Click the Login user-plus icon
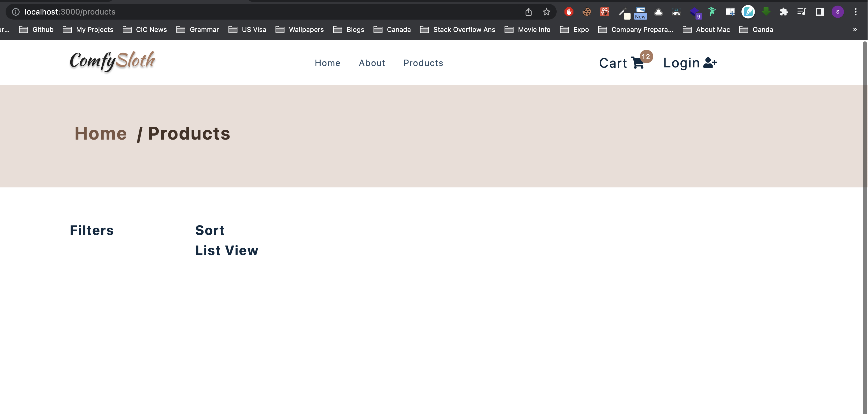Viewport: 868px width, 414px height. coord(710,63)
